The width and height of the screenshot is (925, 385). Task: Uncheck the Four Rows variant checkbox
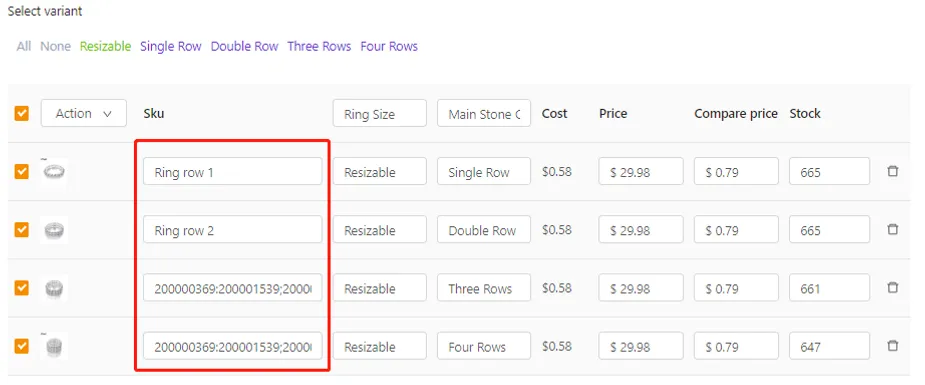(22, 345)
